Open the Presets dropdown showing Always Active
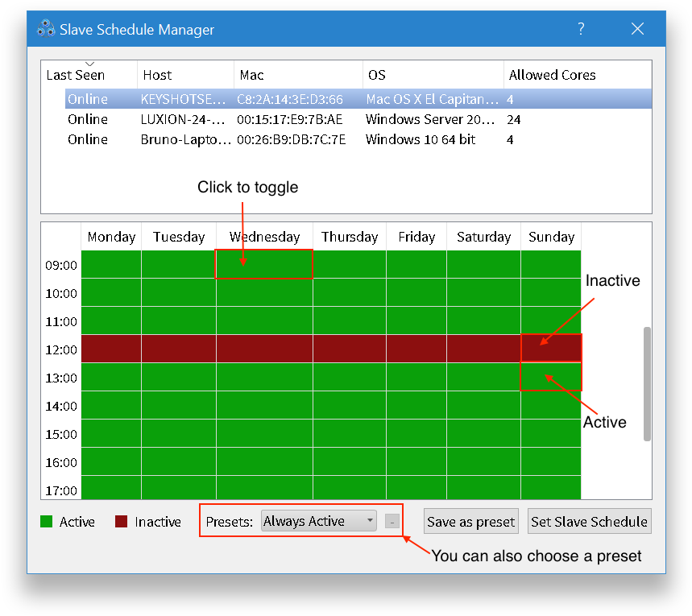Viewport: 692px width, 616px height. pyautogui.click(x=319, y=521)
